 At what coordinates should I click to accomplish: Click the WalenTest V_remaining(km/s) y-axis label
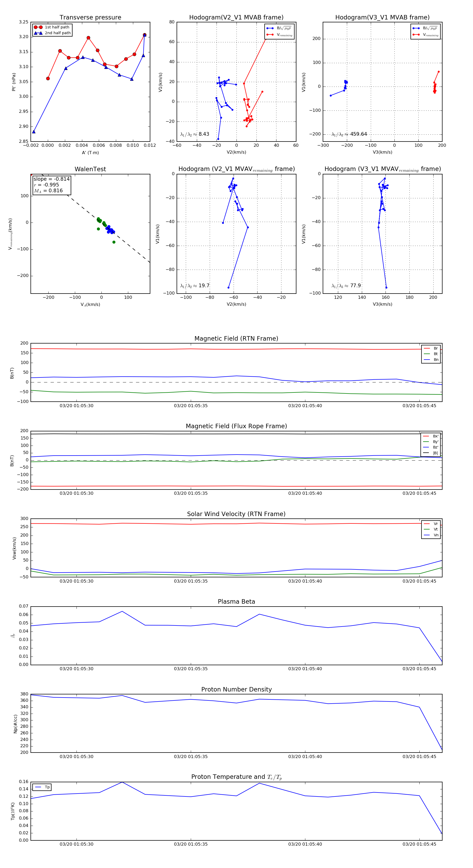(11, 234)
